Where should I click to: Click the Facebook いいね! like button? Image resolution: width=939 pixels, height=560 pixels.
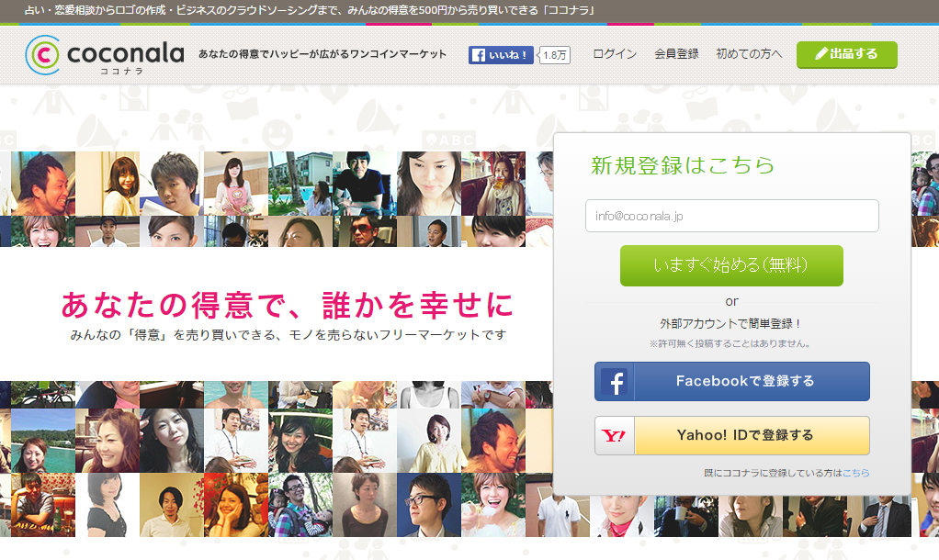coord(501,55)
